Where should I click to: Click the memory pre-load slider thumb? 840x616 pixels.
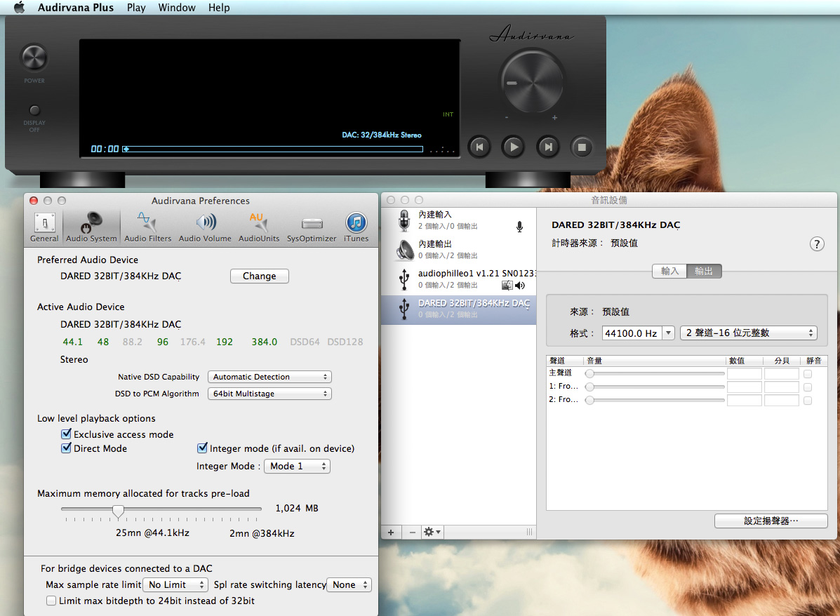119,511
